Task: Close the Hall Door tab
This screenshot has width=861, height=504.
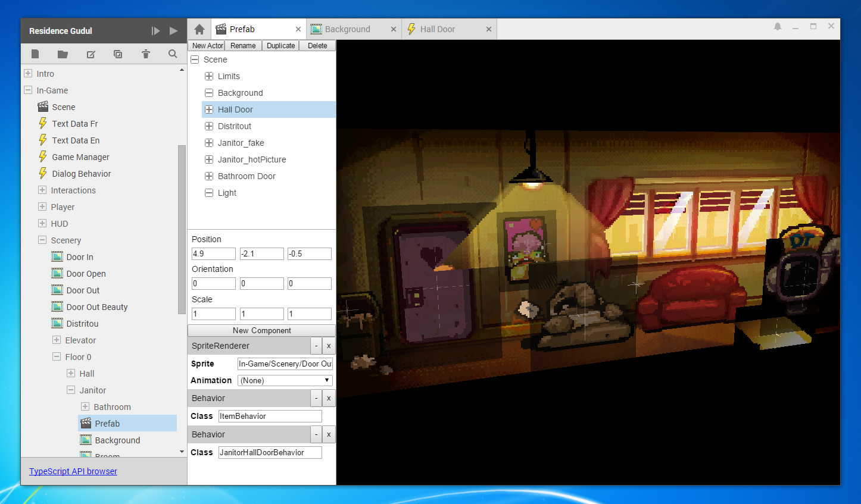Action: 489,29
